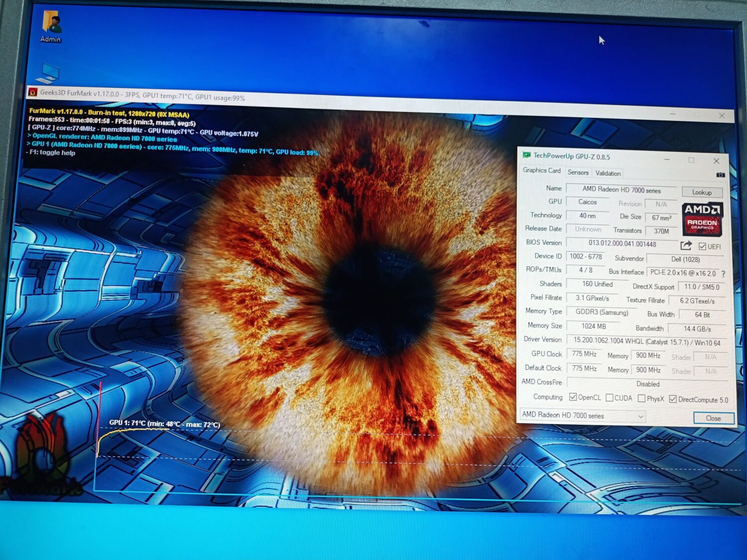Click the BIOS export share icon

(686, 245)
